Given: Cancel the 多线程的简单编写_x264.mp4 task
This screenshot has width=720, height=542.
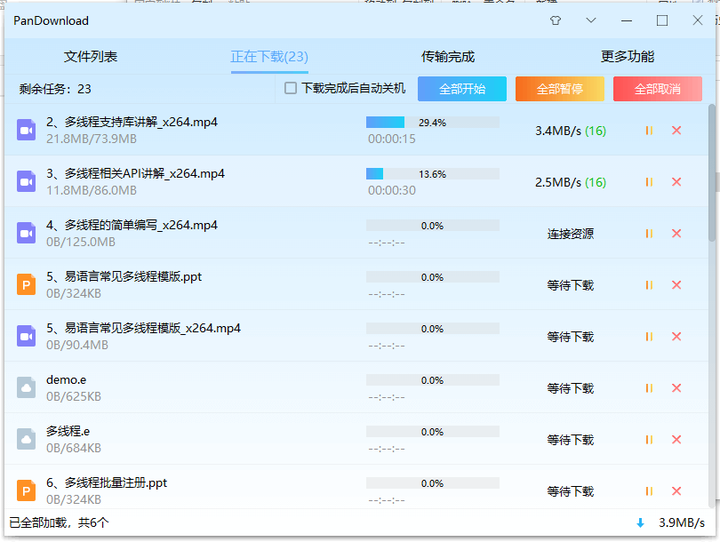Looking at the screenshot, I should (x=676, y=233).
